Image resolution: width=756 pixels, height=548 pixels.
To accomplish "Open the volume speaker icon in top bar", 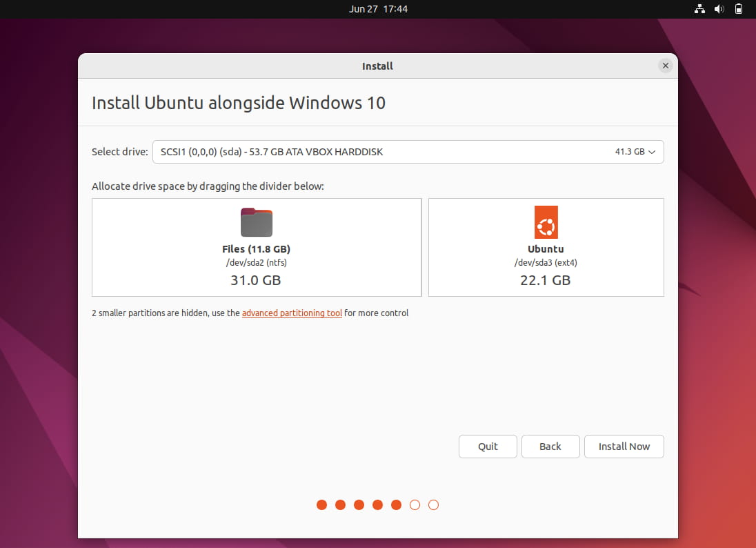I will 719,9.
